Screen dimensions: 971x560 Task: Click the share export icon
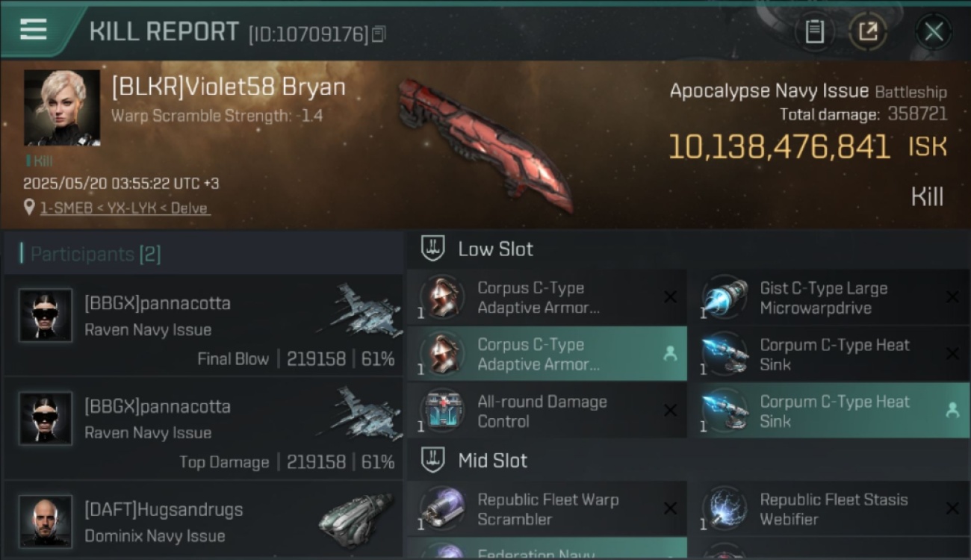(x=868, y=31)
